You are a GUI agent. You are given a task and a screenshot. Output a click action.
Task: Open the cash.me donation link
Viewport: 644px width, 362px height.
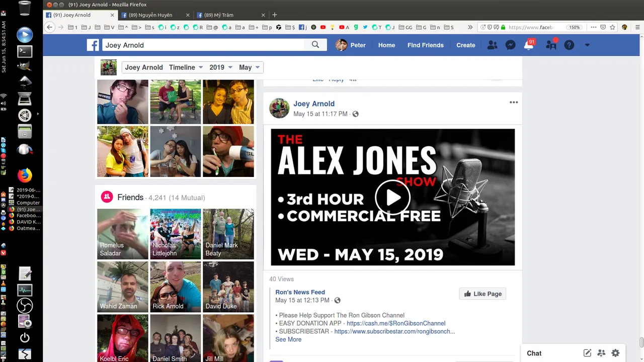[396, 323]
